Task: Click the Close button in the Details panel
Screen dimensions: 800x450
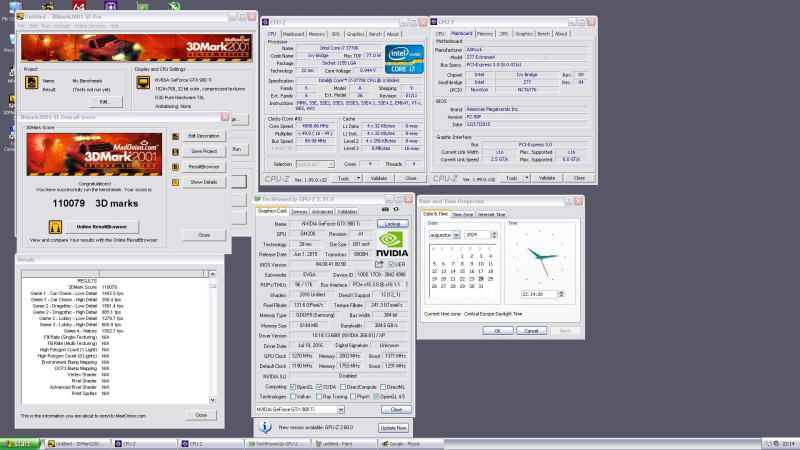Action: [x=201, y=415]
